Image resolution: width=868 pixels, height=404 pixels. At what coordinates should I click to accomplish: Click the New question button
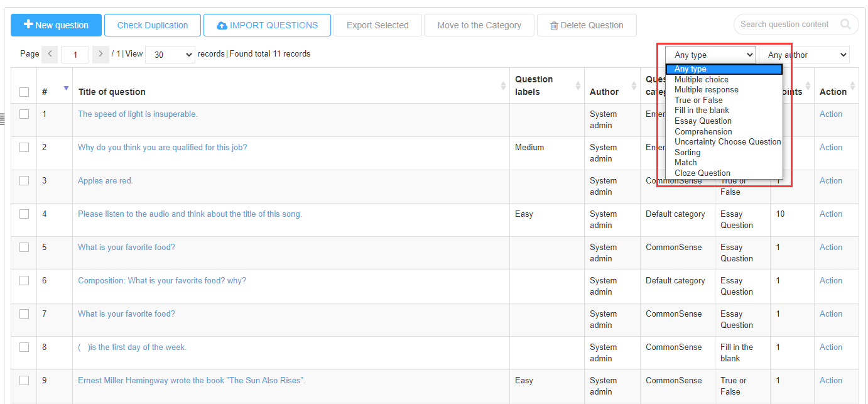coord(56,25)
